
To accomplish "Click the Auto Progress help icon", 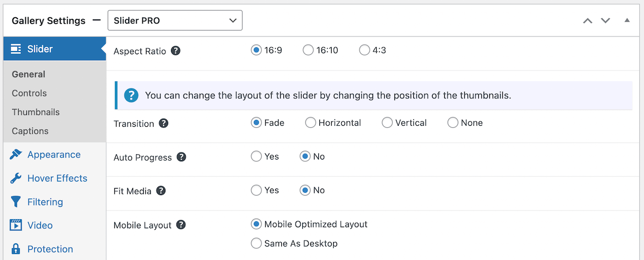I will pos(181,157).
